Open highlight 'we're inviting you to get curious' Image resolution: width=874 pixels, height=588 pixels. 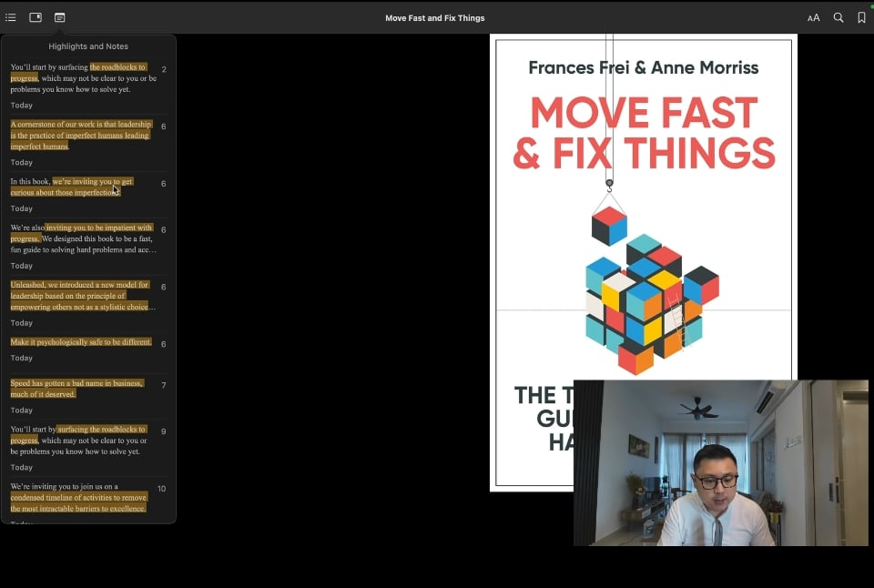[88, 194]
